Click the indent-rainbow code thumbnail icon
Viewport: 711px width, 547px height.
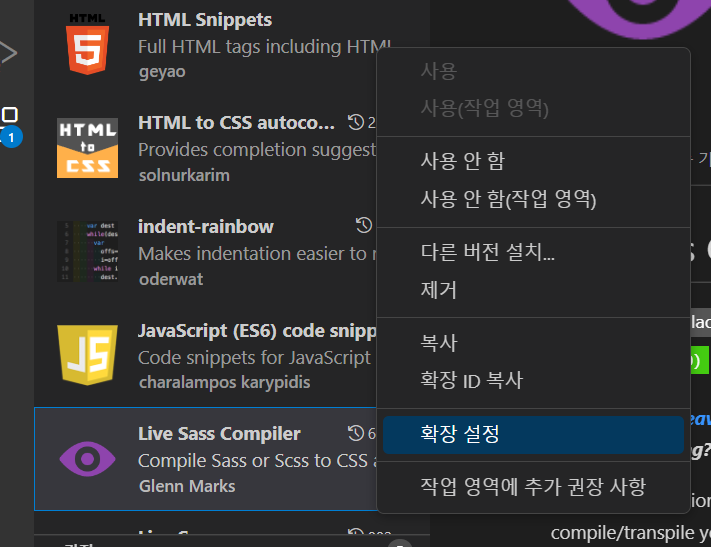point(88,251)
